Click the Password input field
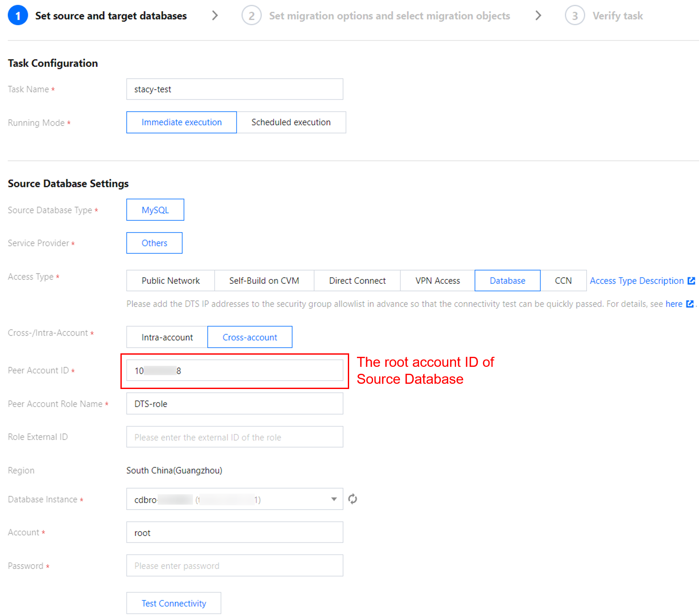Screen dimensions: 700x615 234,565
